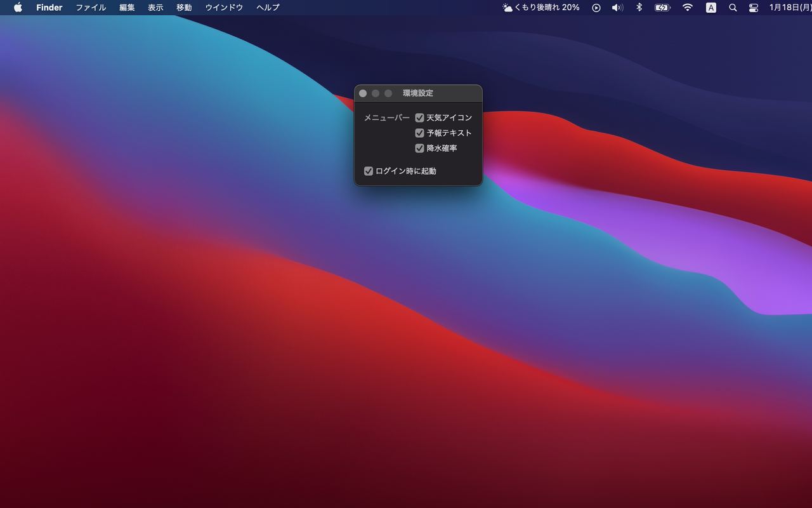The height and width of the screenshot is (508, 812).
Task: Click the Wi-Fi status icon
Action: [687, 8]
